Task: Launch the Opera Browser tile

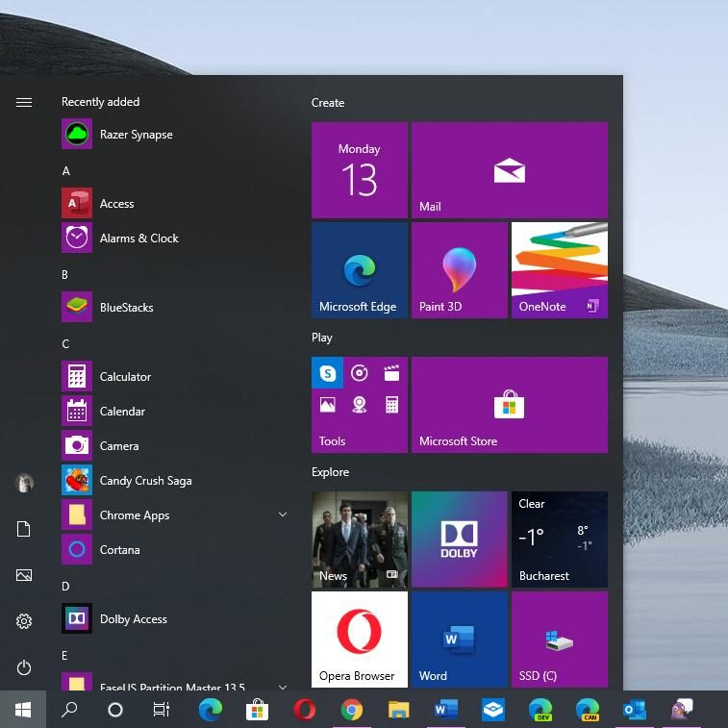Action: 360,640
